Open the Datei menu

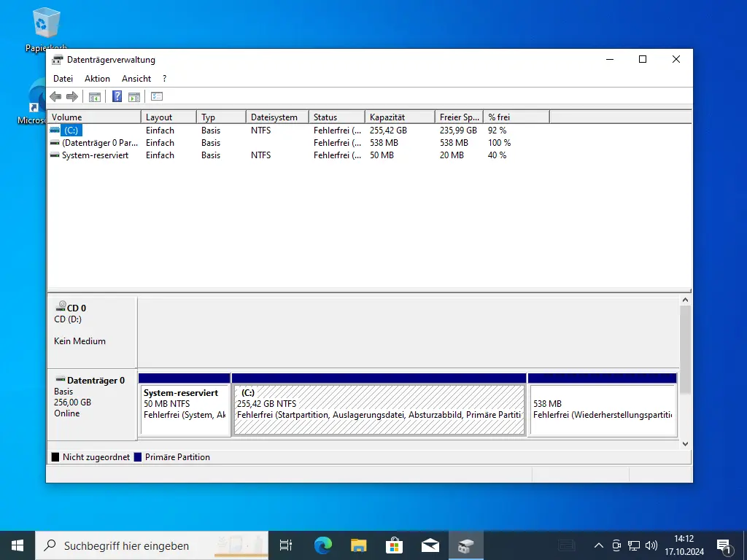pos(63,79)
